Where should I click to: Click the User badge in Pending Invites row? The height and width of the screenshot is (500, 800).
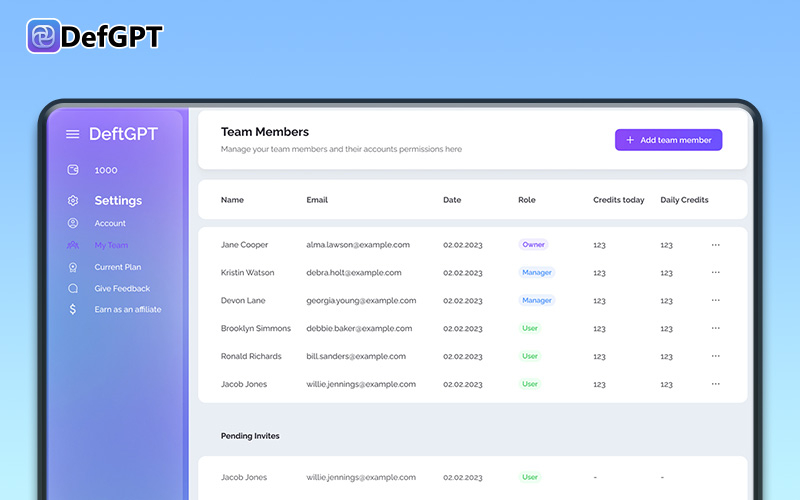[530, 477]
